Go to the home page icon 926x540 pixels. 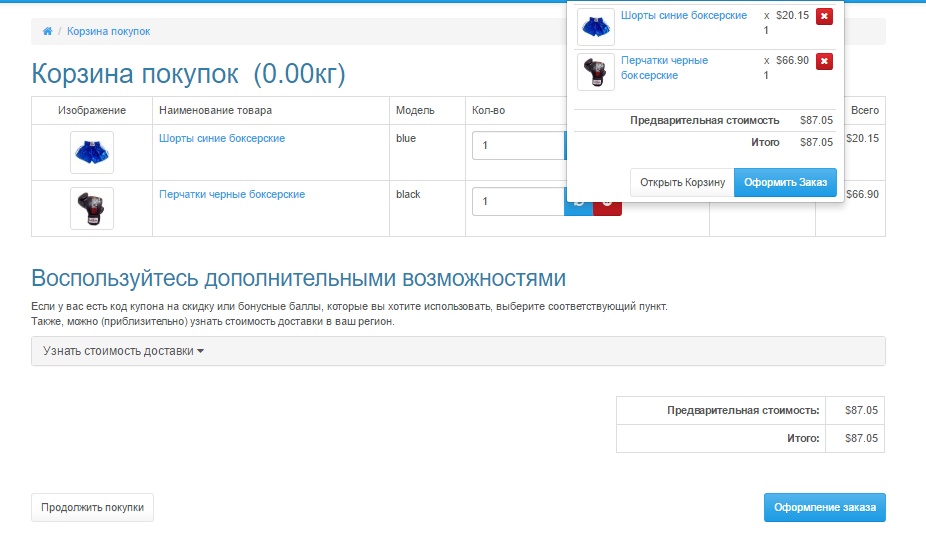[x=47, y=31]
